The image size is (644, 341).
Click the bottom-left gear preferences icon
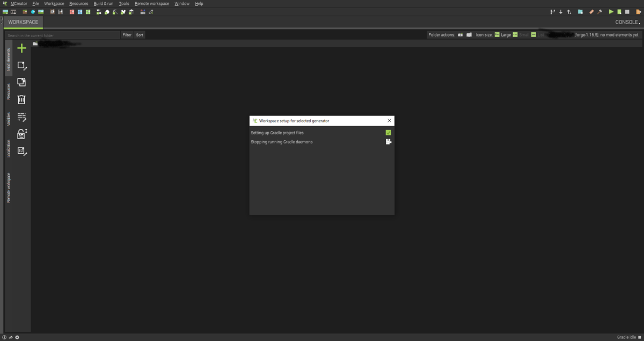coord(17,337)
